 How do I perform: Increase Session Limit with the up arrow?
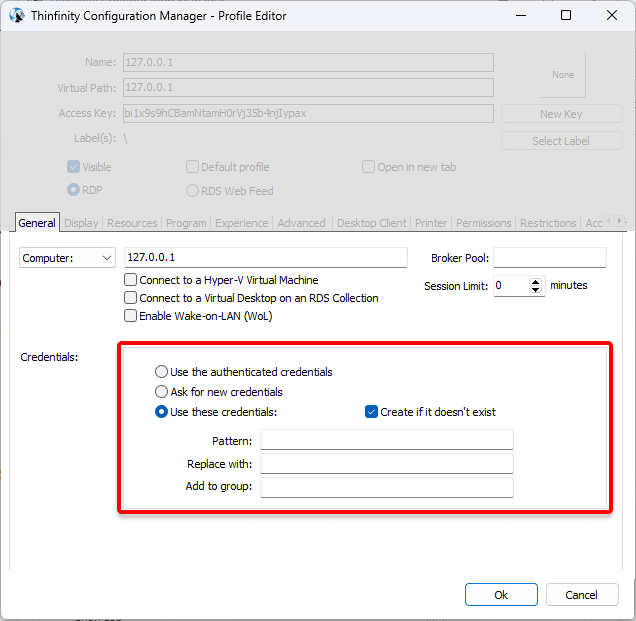click(535, 282)
